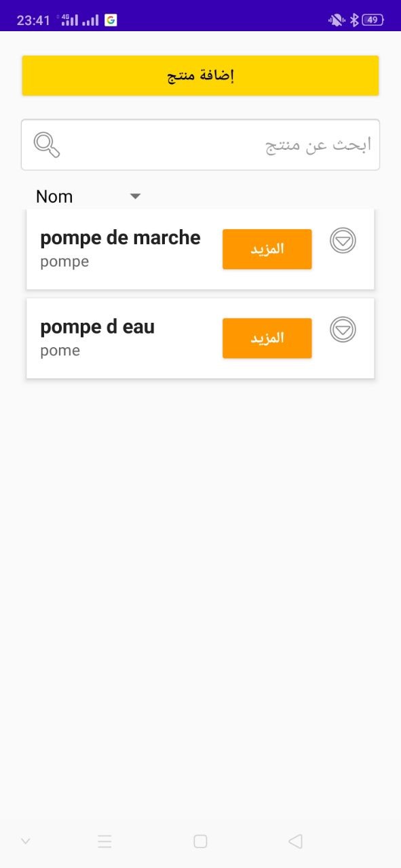The height and width of the screenshot is (868, 401).
Task: Tap the magnifying glass search icon
Action: 47,144
